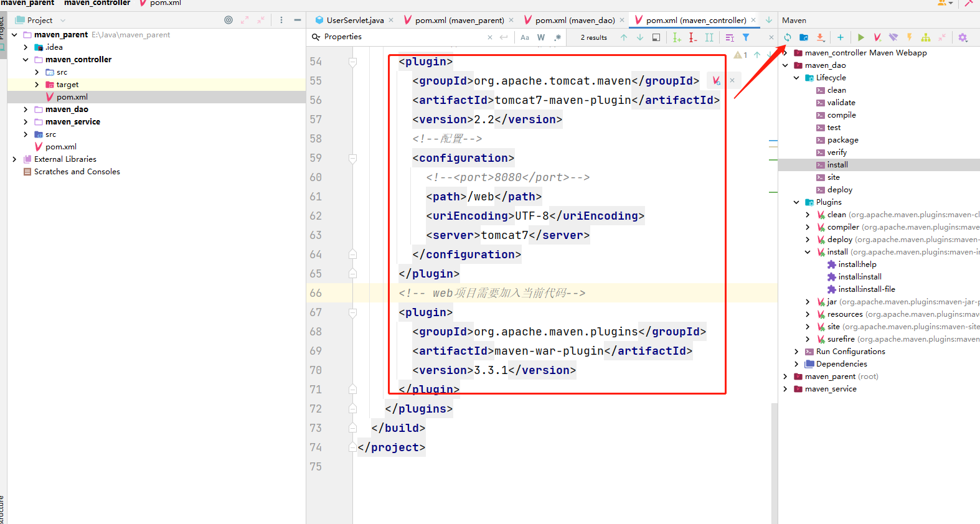Unselect the current search occurrence
Screen dimensions: 980x524
(693, 37)
